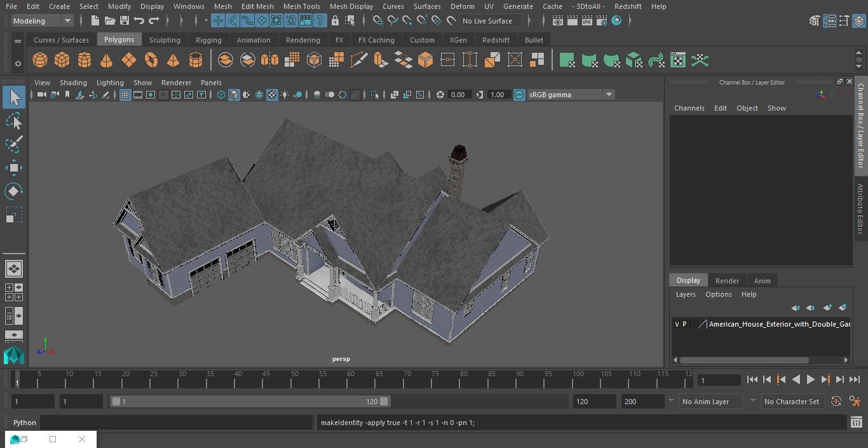Create a polygon cone from the shelf

[107, 60]
